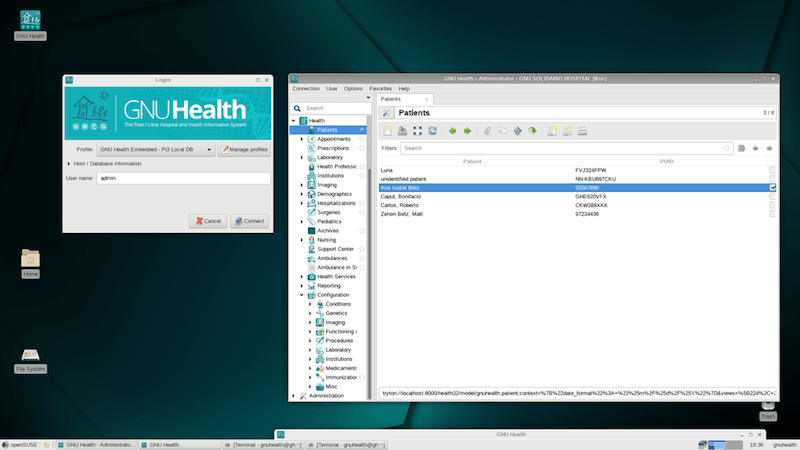Open the report icon in the toolbar
Screen dimensions: 800x450
552,131
